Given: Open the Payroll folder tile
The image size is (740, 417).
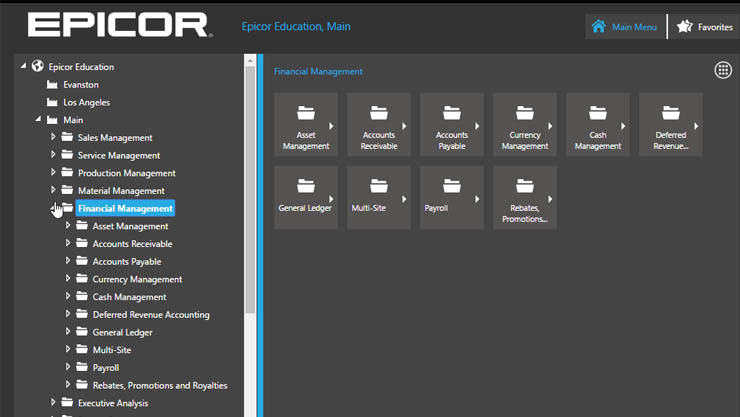Looking at the screenshot, I should [x=452, y=198].
